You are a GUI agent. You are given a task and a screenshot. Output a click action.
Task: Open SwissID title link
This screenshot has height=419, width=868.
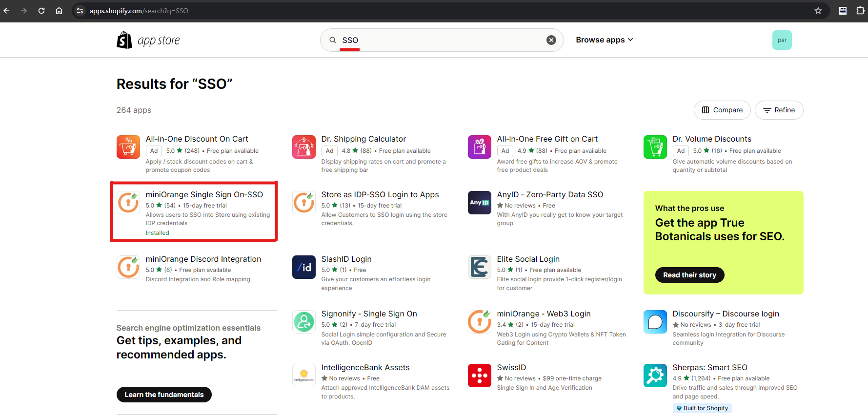(511, 367)
